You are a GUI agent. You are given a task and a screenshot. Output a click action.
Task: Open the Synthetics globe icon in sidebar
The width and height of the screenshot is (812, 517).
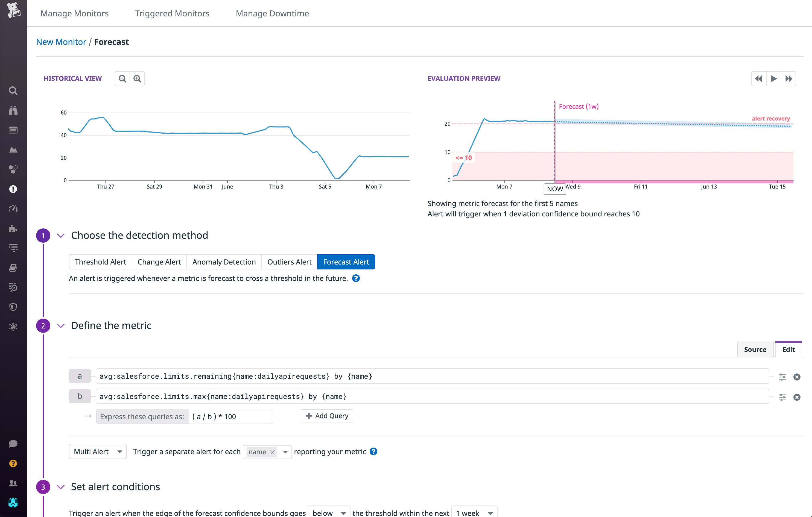coord(13,326)
